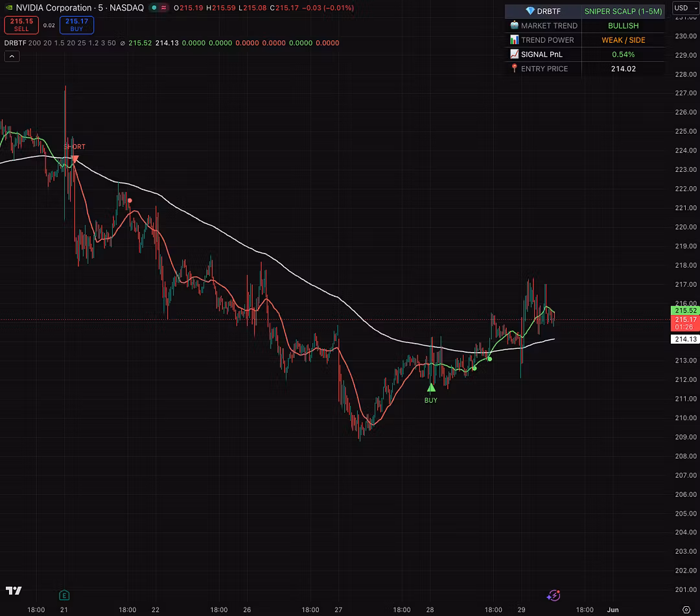700x616 pixels.
Task: Click the bar chart icon beside TREND POWER
Action: pos(514,40)
